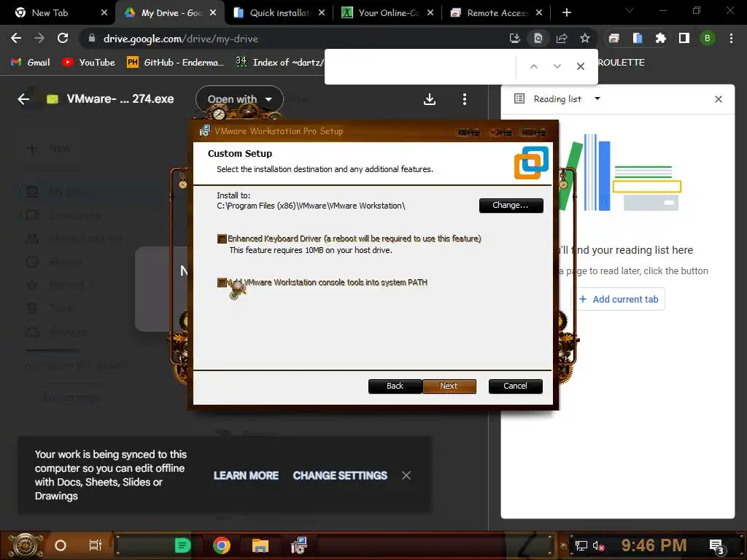Open network status icon in system tray
This screenshot has height=560, width=747.
click(581, 545)
